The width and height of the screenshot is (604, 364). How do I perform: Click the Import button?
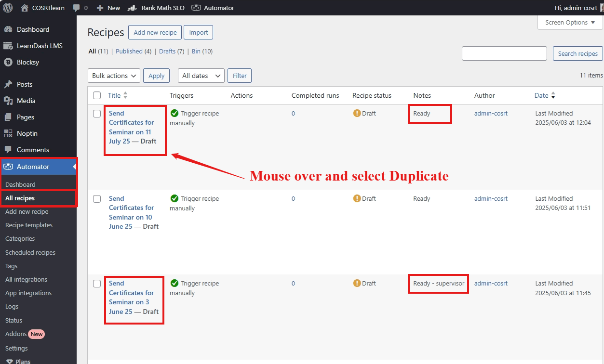(199, 32)
